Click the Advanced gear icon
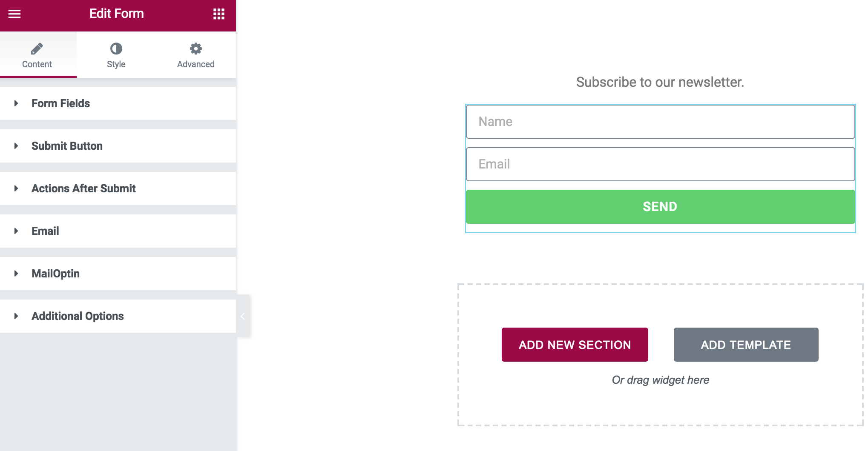The width and height of the screenshot is (868, 451). [x=195, y=49]
